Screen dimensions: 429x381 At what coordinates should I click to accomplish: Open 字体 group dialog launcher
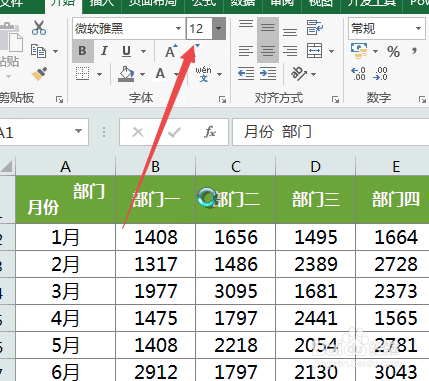[222, 99]
